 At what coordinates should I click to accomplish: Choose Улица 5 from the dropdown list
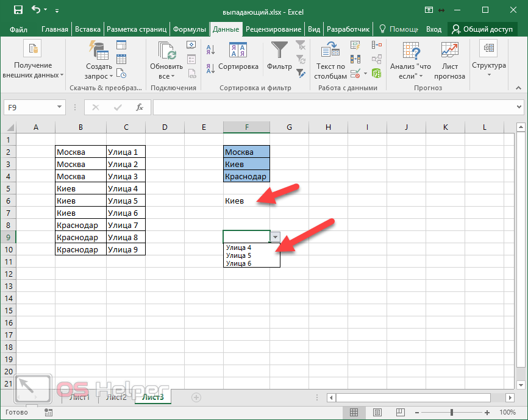pyautogui.click(x=238, y=255)
